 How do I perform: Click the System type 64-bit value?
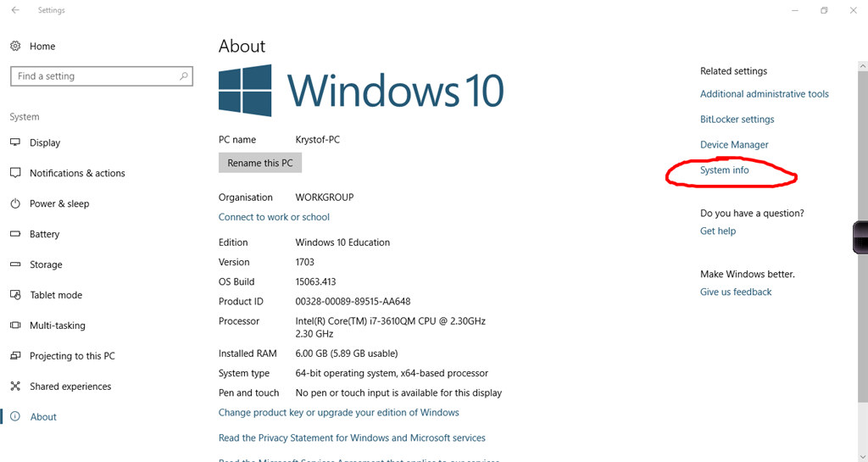point(392,373)
